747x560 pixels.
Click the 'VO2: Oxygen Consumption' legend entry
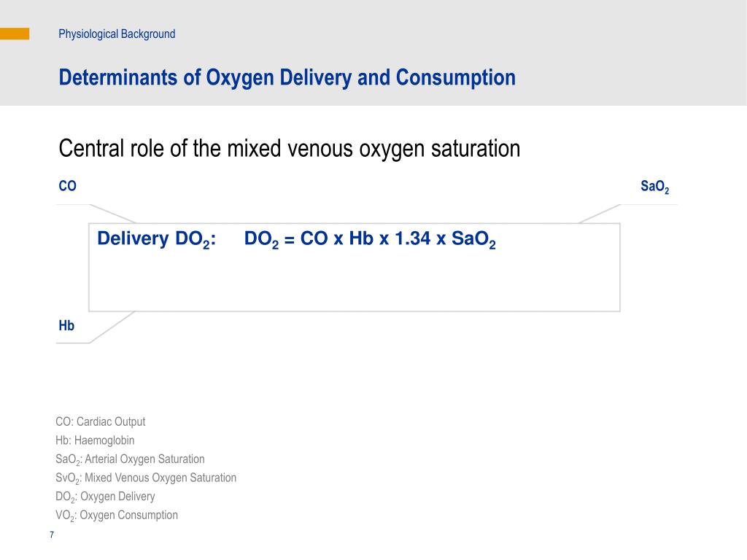coord(116,516)
